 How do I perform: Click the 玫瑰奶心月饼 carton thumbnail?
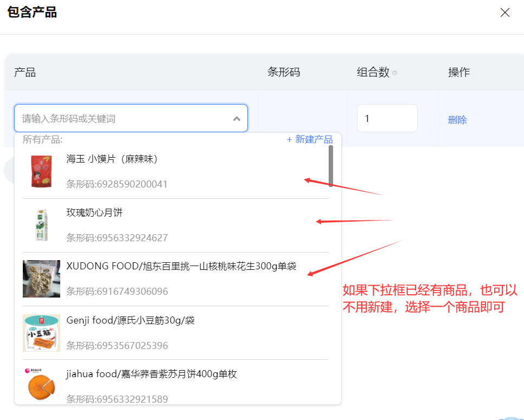click(x=41, y=225)
